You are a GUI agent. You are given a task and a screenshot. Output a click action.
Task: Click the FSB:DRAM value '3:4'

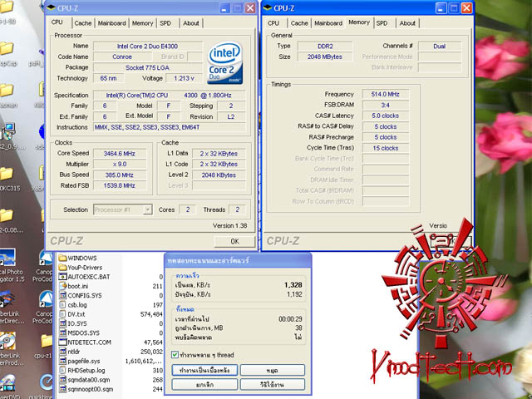[x=386, y=106]
